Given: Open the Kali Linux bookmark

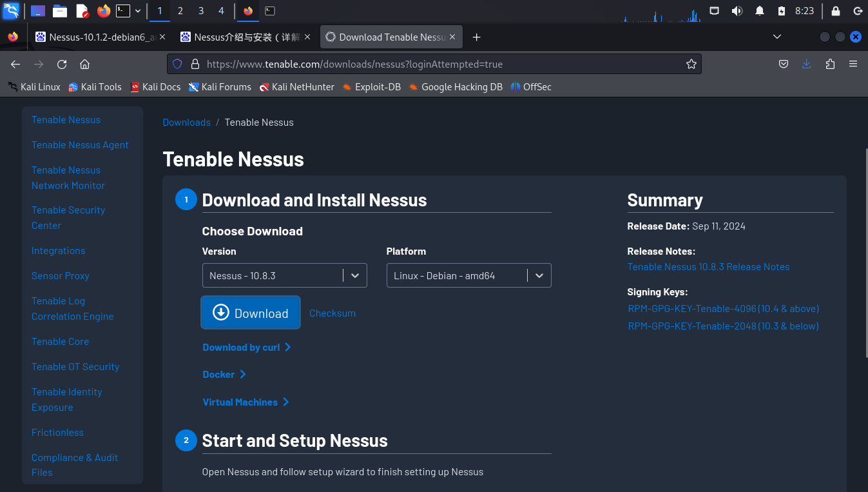Looking at the screenshot, I should [x=34, y=86].
